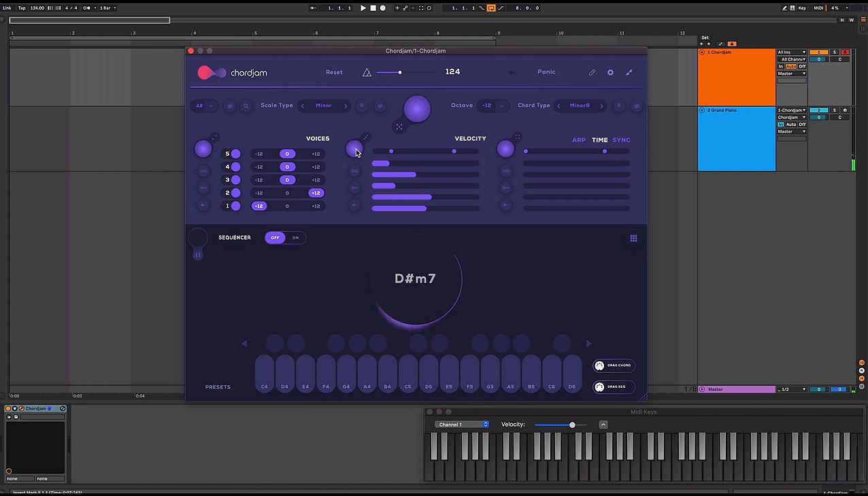Open PRESETS in Chordjam
868x496 pixels.
point(218,387)
